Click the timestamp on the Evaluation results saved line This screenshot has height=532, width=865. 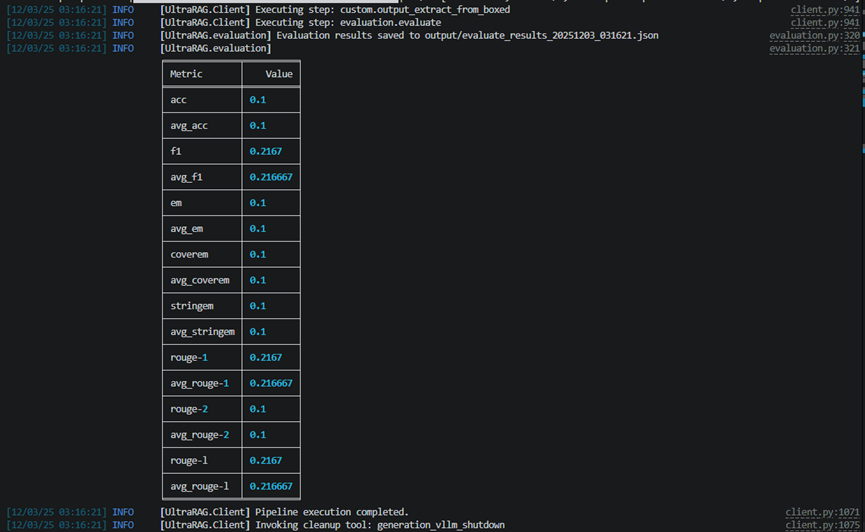[56, 35]
